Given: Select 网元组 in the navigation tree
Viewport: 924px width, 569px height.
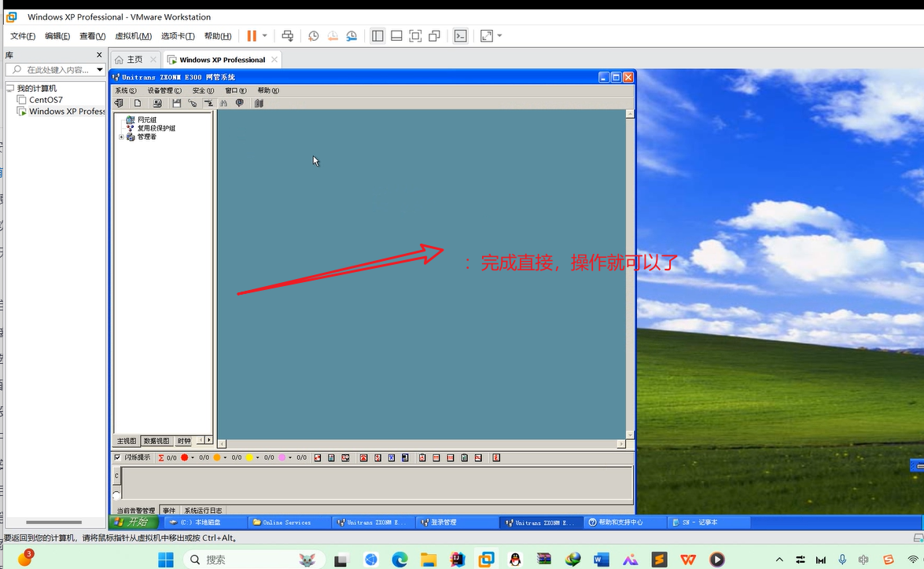Looking at the screenshot, I should point(147,119).
